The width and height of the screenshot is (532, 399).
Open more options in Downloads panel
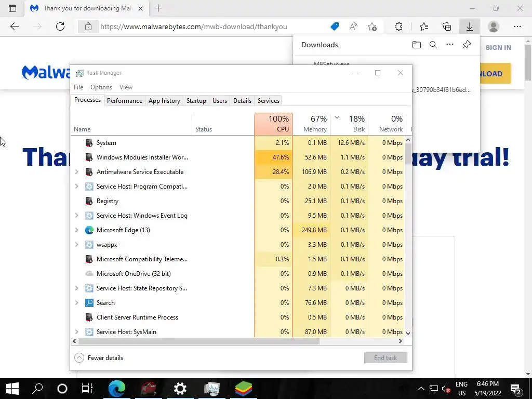[x=450, y=45]
